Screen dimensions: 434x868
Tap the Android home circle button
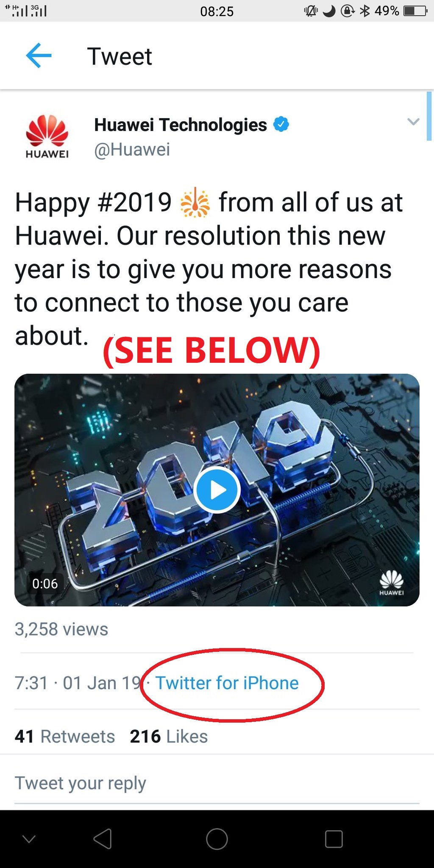(217, 839)
